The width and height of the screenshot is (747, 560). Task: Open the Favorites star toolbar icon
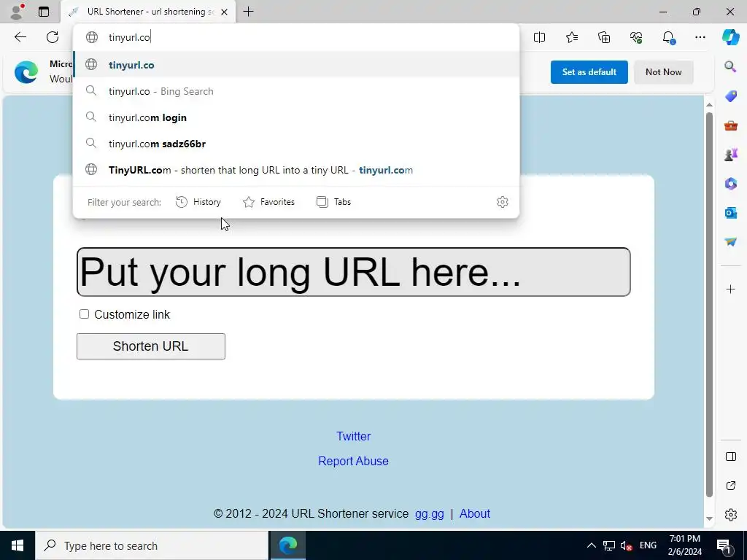click(x=572, y=37)
